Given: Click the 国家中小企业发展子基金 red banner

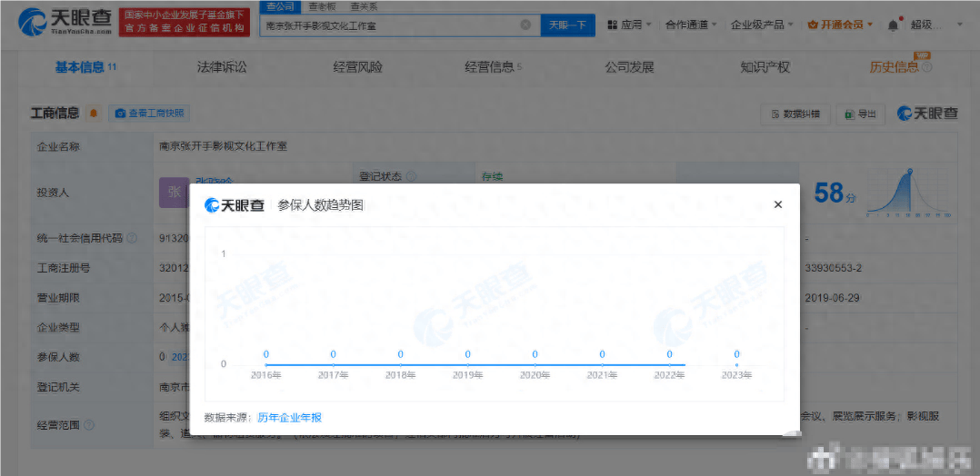Looking at the screenshot, I should click(185, 23).
